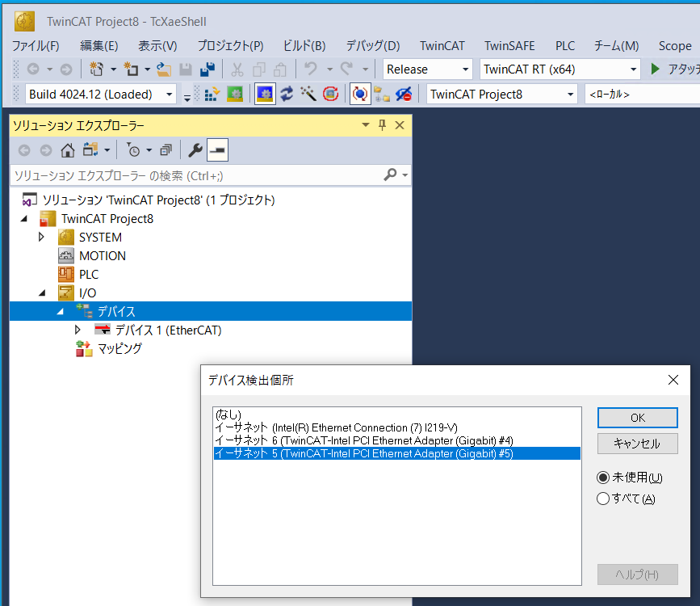Click the Choose Target System folder icon
Screen dimensions: 700x606
[382, 95]
